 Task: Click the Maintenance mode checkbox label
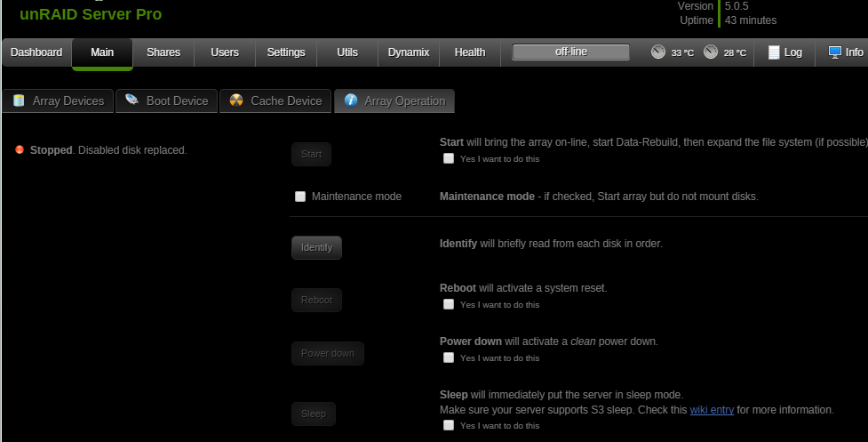(356, 196)
